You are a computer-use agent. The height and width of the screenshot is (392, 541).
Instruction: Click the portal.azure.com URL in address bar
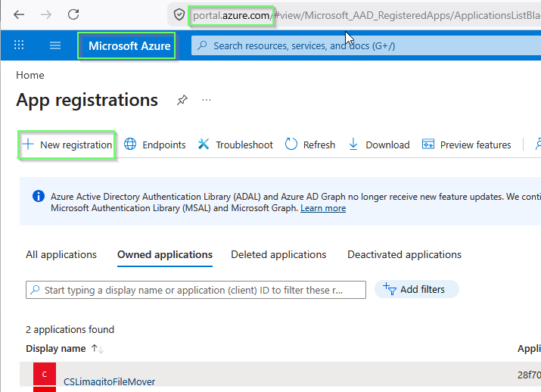point(231,16)
